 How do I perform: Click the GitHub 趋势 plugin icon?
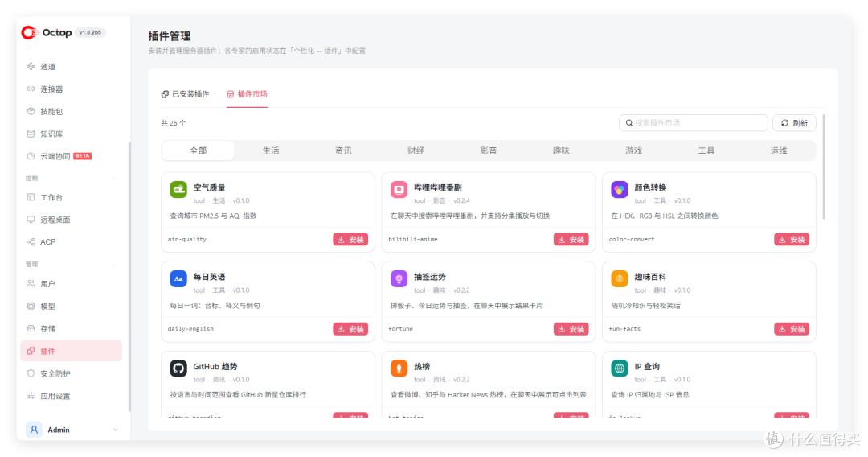[178, 368]
